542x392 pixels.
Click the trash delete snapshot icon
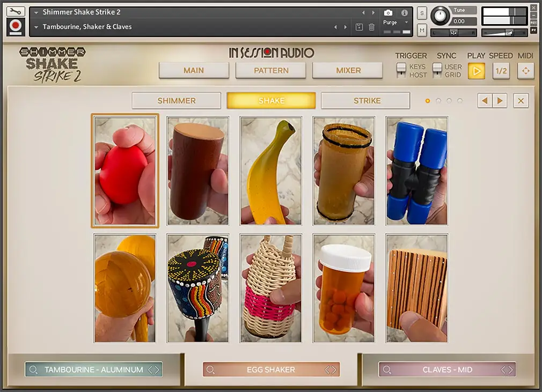[x=371, y=27]
